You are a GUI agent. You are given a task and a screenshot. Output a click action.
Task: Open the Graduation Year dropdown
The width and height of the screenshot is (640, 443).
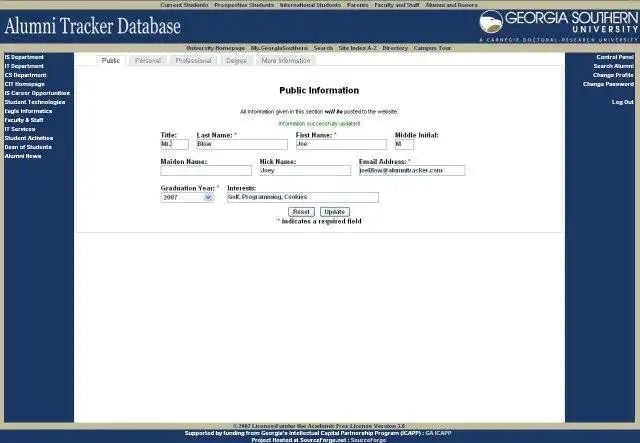(x=187, y=198)
